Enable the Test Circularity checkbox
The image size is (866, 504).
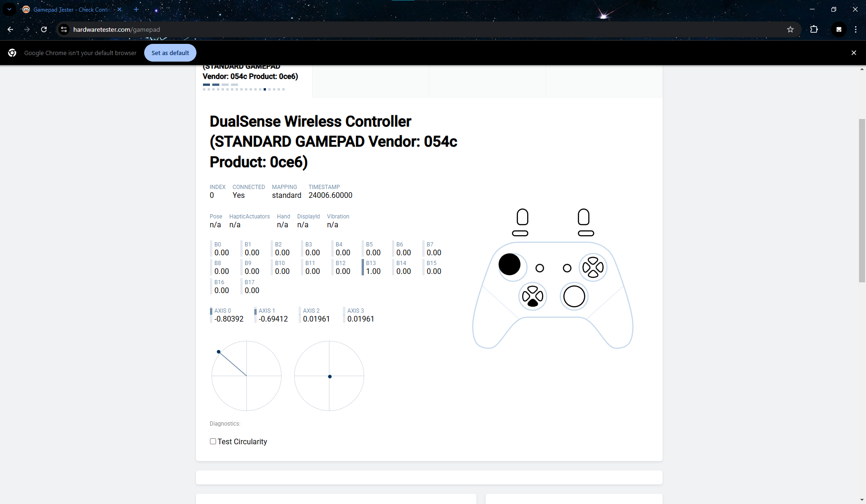click(x=213, y=441)
